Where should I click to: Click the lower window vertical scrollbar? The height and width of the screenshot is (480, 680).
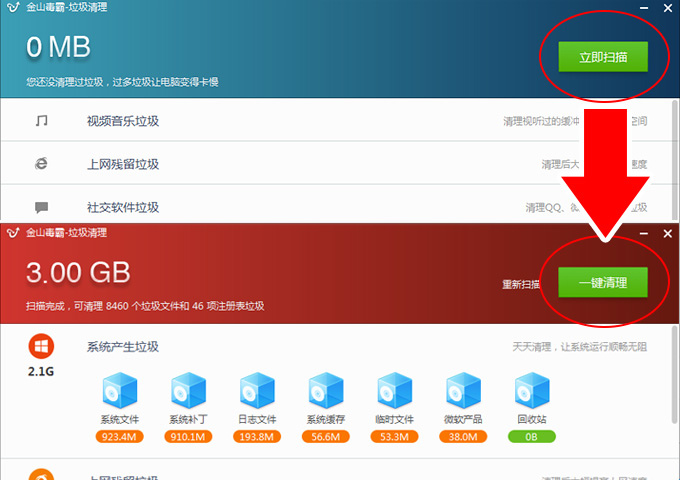pyautogui.click(x=675, y=375)
